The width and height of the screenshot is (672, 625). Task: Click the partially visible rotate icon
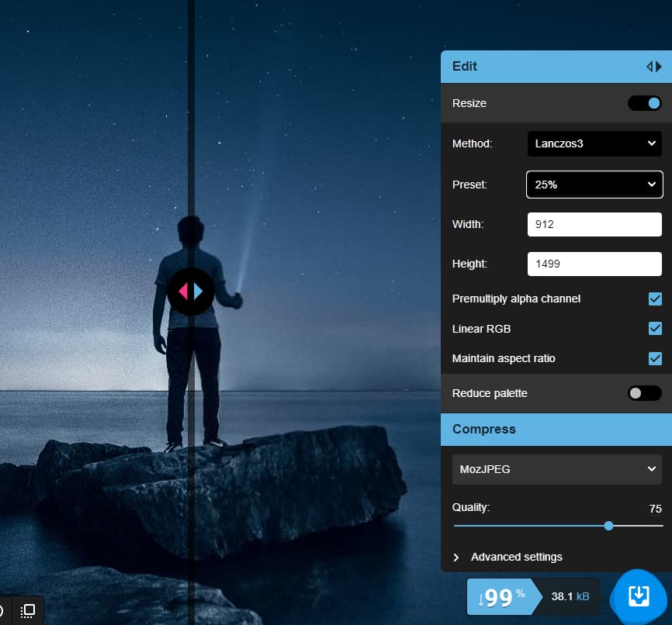click(x=2, y=610)
